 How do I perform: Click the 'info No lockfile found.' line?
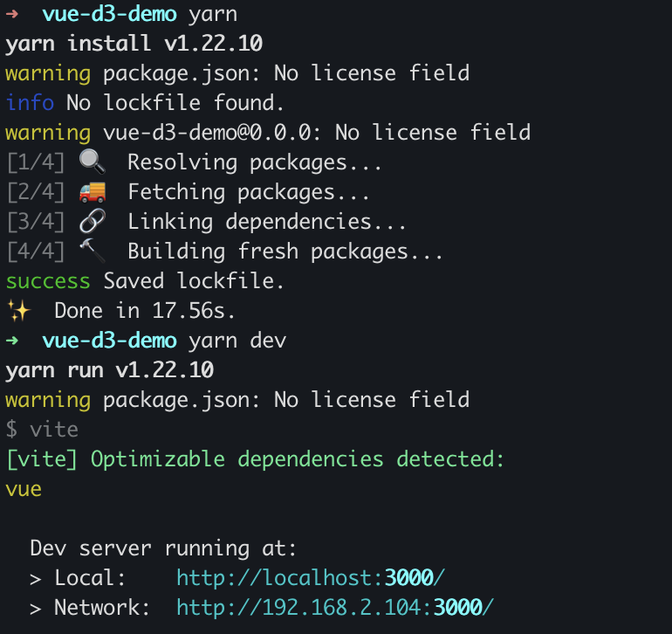pyautogui.click(x=144, y=103)
